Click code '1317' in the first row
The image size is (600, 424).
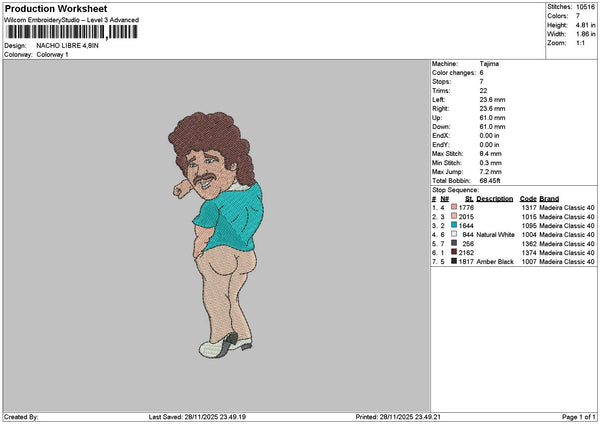(529, 208)
